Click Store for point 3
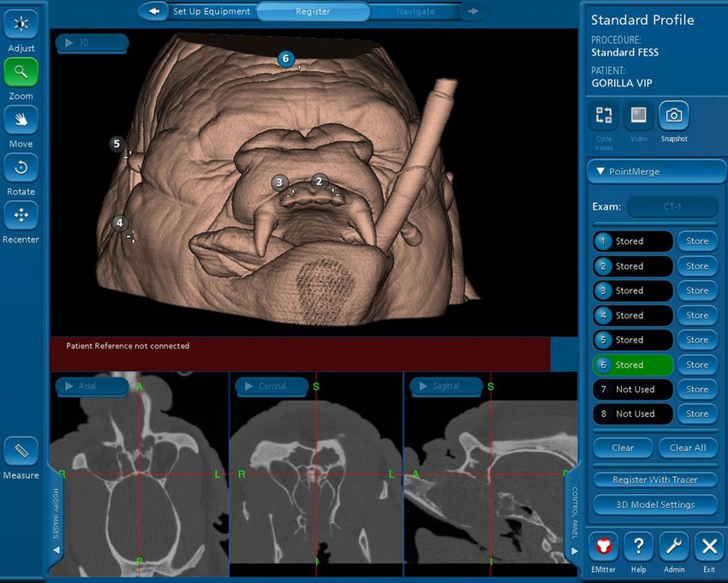The image size is (728, 583). [697, 291]
